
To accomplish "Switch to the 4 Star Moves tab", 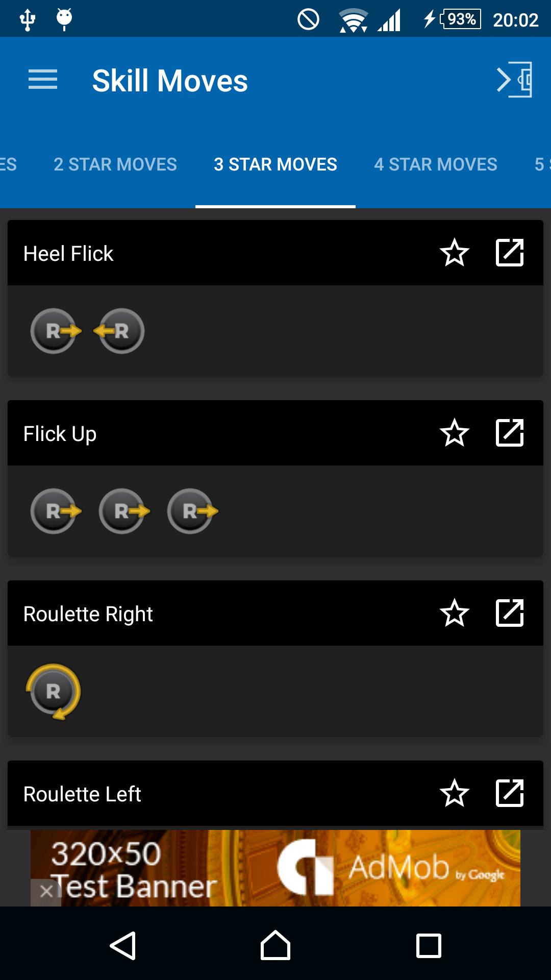I will [x=436, y=164].
